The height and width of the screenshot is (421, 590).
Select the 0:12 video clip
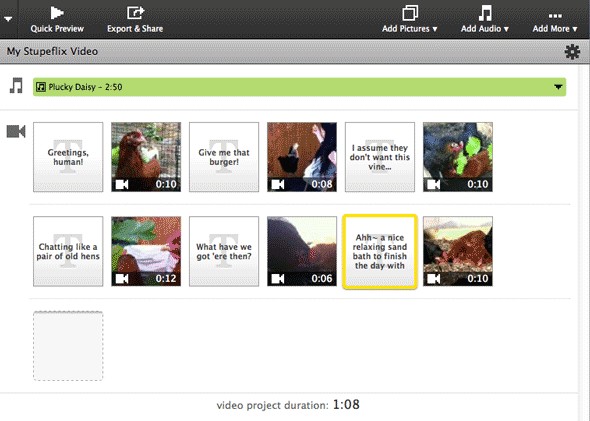[x=146, y=251]
